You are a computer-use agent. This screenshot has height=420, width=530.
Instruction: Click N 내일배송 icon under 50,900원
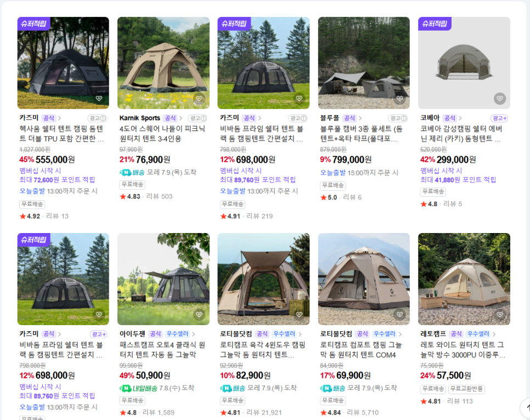(138, 388)
